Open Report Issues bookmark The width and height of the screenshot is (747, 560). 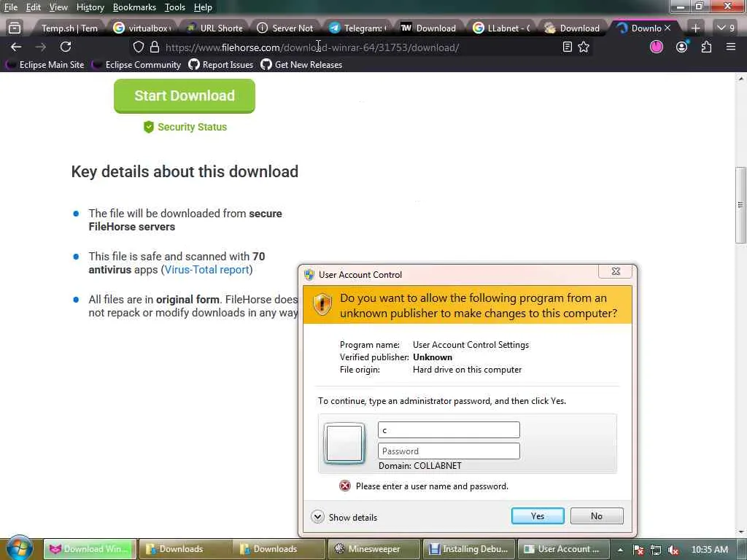click(221, 65)
